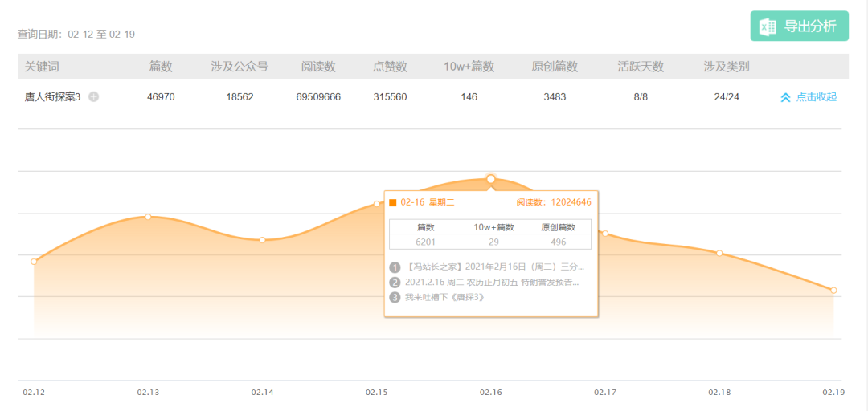Screen dimensions: 868x411
Task: Open article 我来吐槽下《唐探3》
Action: [x=444, y=297]
